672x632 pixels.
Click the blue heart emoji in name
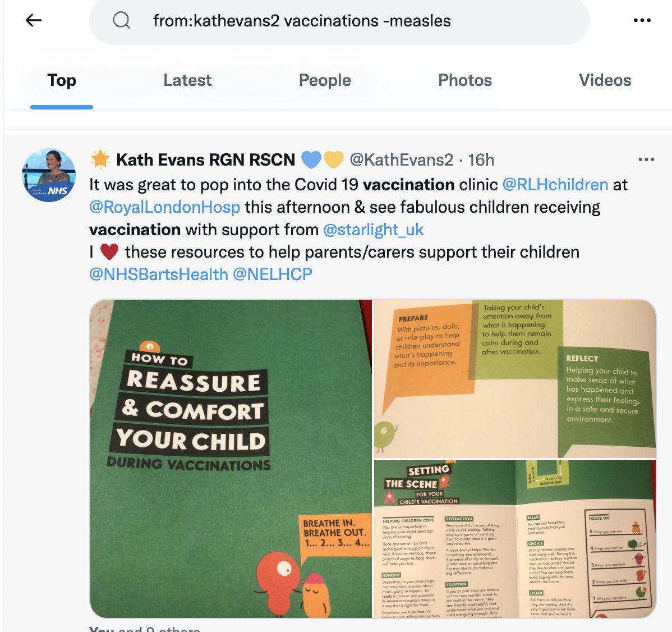click(x=311, y=160)
